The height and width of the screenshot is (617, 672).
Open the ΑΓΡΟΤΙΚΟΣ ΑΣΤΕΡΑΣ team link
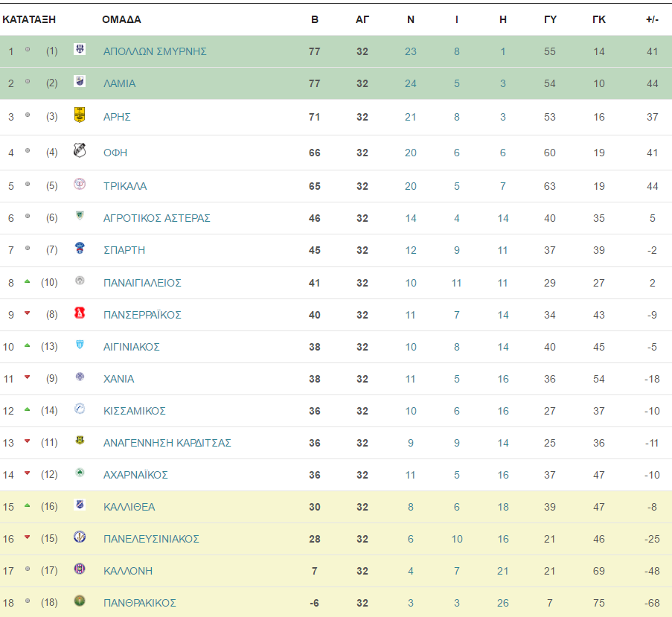click(x=157, y=218)
